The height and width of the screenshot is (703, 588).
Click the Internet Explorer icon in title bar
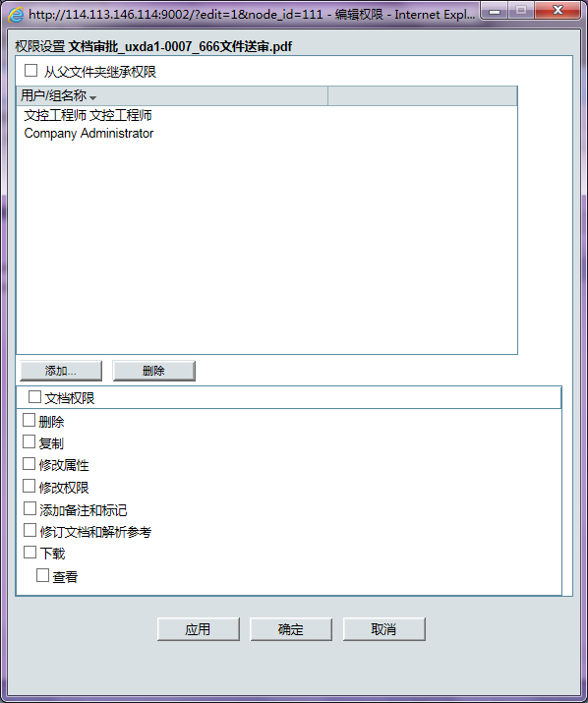click(x=16, y=15)
